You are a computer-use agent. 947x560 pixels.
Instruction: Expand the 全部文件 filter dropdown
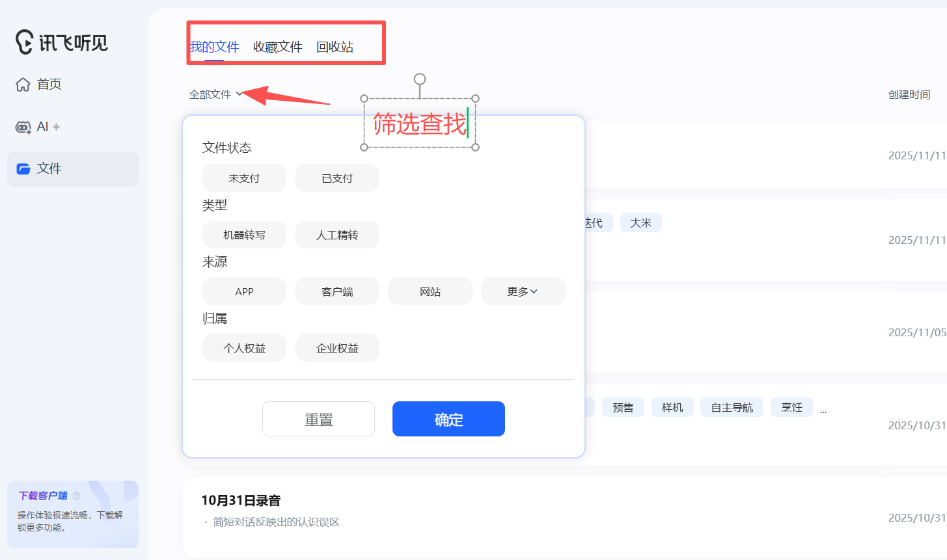tap(215, 94)
